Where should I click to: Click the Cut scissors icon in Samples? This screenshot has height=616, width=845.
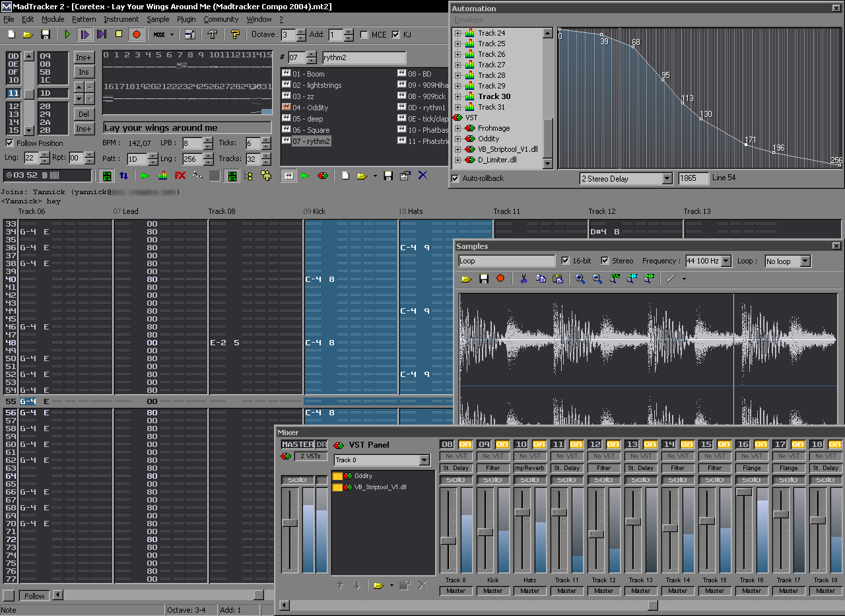coord(523,279)
